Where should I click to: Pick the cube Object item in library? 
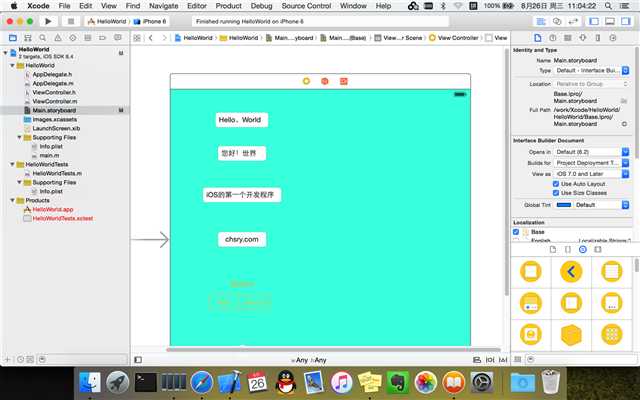(x=571, y=335)
